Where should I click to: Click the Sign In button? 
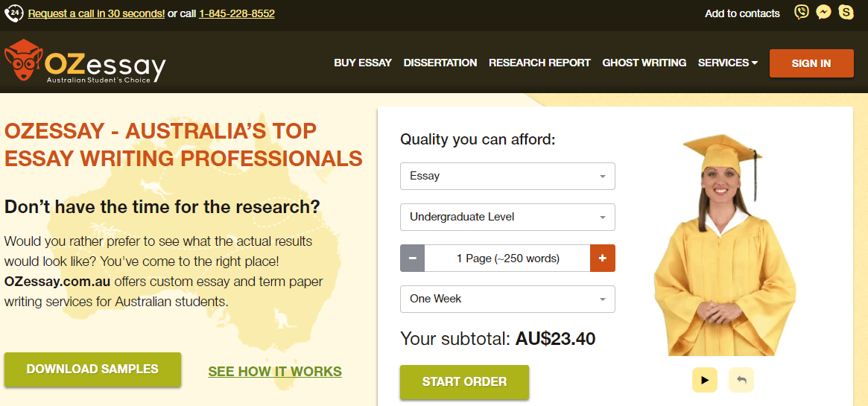(811, 63)
